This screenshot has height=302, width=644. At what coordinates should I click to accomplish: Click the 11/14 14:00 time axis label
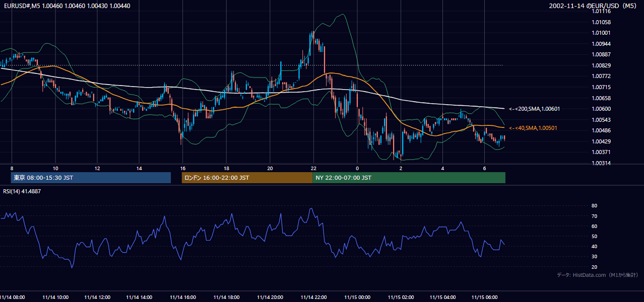tap(140, 297)
